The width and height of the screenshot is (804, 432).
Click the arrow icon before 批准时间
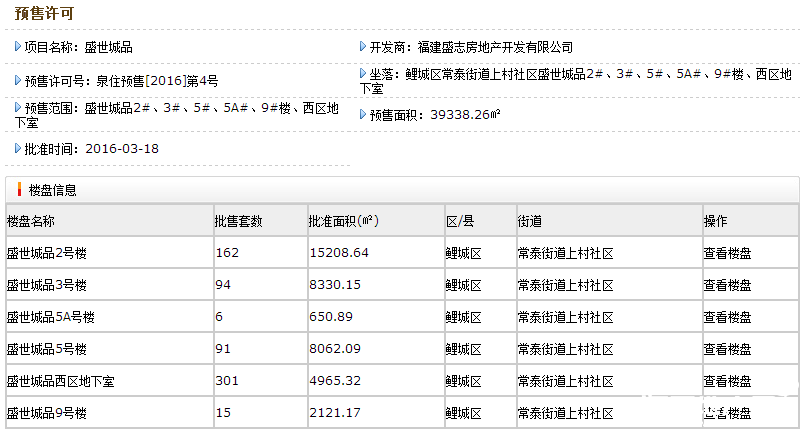click(18, 149)
